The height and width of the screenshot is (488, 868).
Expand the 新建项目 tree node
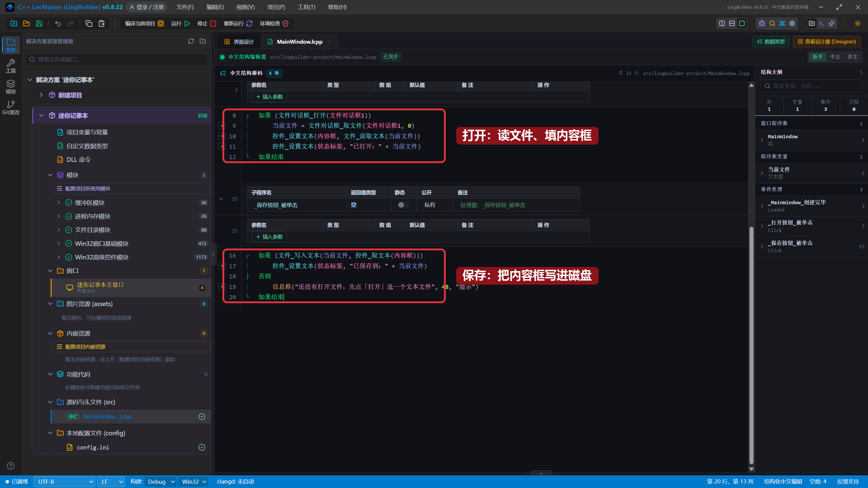(x=41, y=95)
